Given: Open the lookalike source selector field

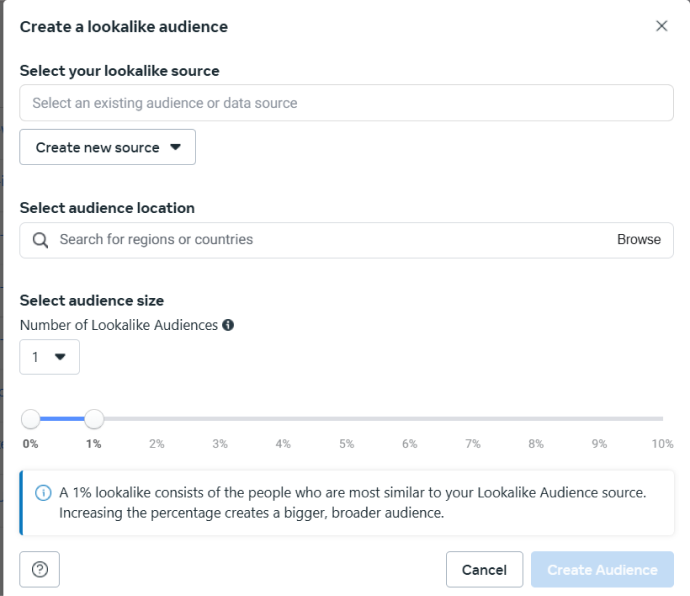Looking at the screenshot, I should click(x=346, y=103).
